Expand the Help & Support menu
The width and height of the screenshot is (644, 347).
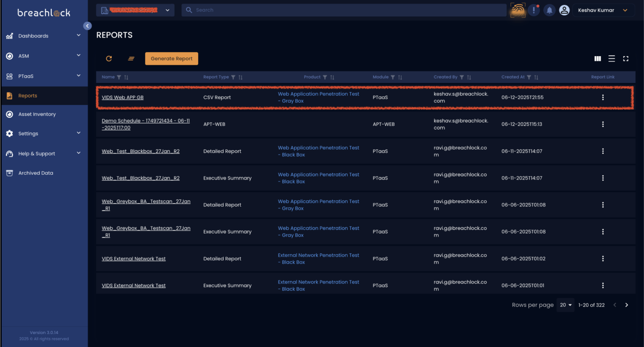79,153
